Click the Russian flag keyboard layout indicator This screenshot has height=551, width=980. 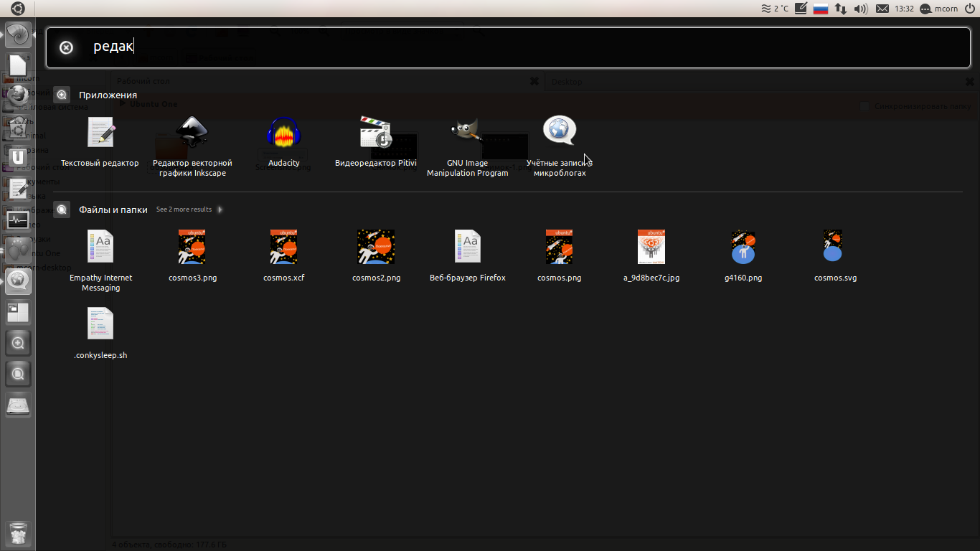click(821, 9)
